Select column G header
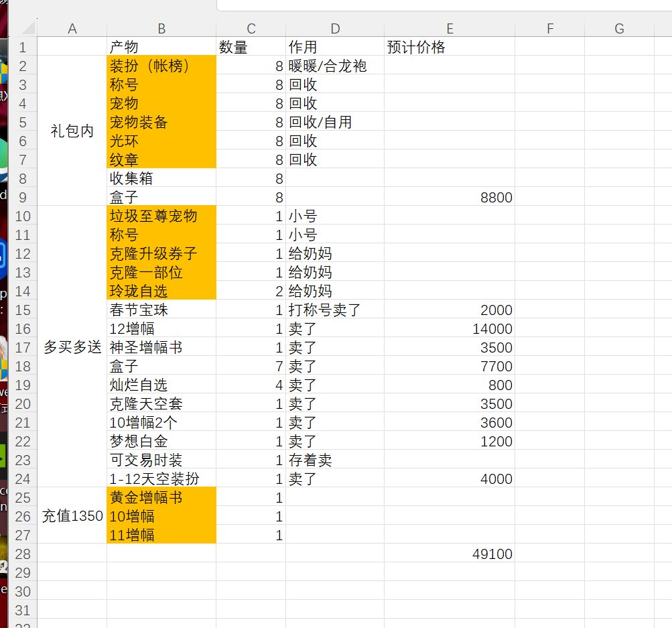Image resolution: width=672 pixels, height=628 pixels. coord(619,28)
